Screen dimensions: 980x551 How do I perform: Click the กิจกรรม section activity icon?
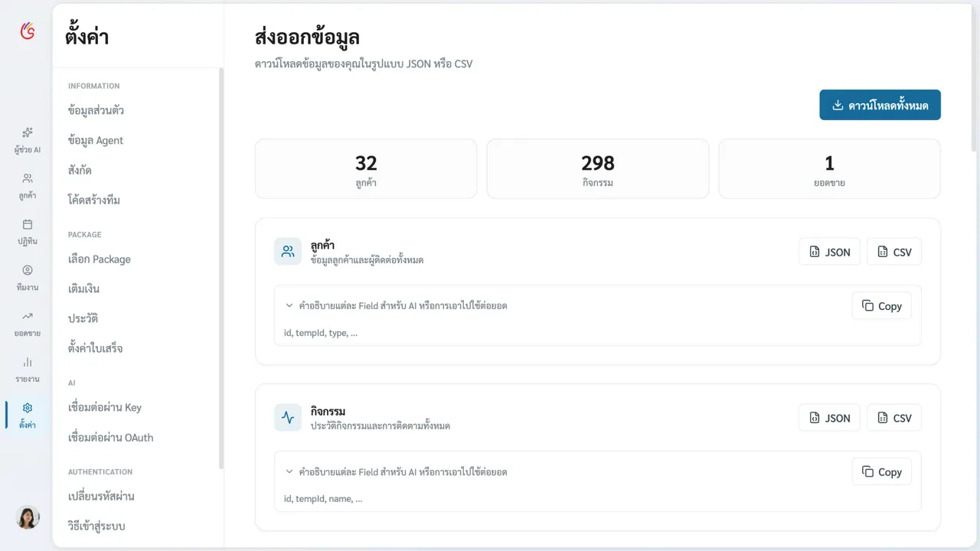pos(288,417)
